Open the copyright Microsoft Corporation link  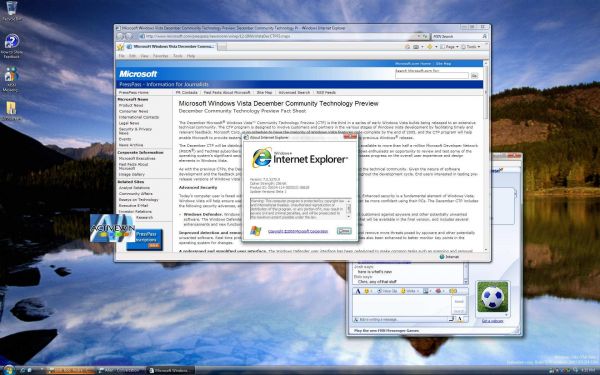[298, 231]
